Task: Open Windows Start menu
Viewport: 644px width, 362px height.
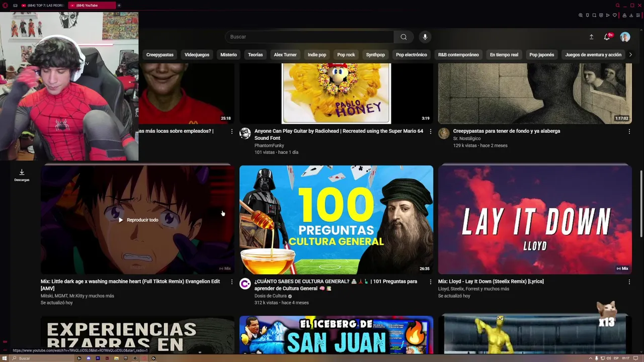Action: pyautogui.click(x=5, y=358)
